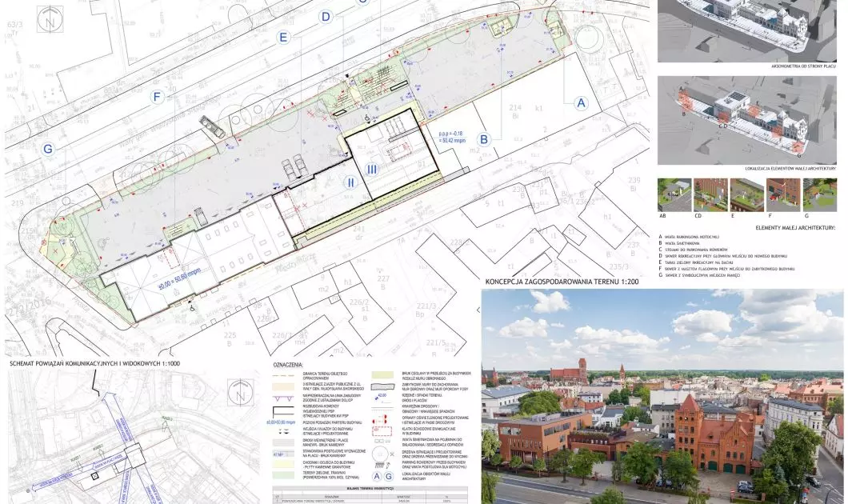Select circled marker A on the site plan
This screenshot has width=848, height=504.
[581, 102]
